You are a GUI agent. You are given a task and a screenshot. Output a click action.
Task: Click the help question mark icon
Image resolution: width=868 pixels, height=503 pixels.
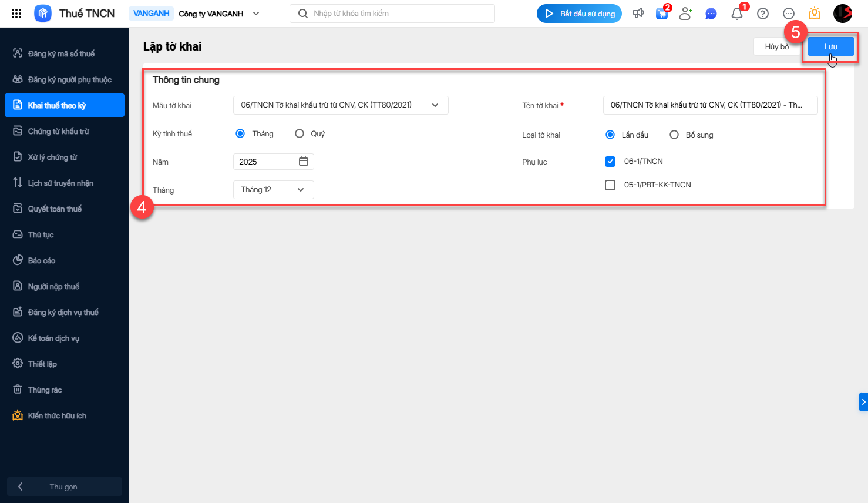(763, 14)
